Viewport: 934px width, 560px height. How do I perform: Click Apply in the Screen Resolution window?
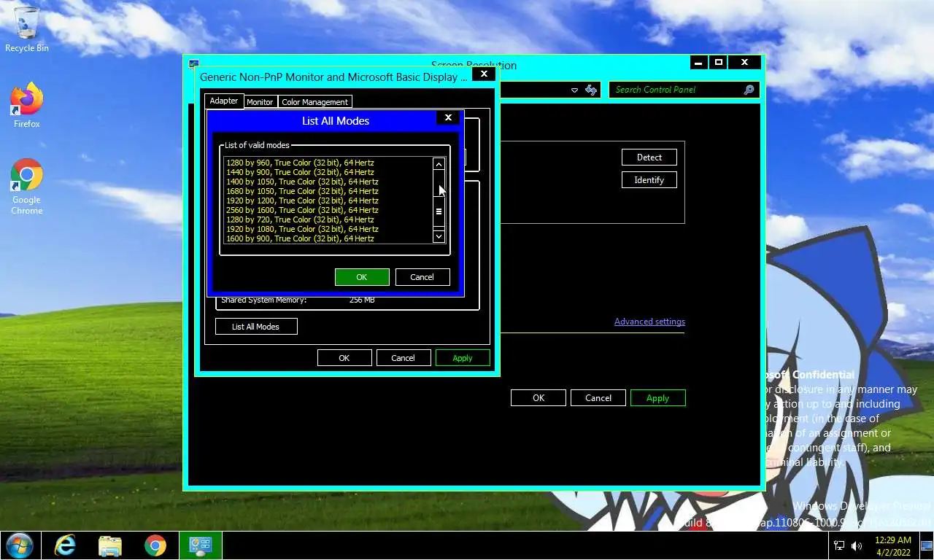[x=657, y=398]
